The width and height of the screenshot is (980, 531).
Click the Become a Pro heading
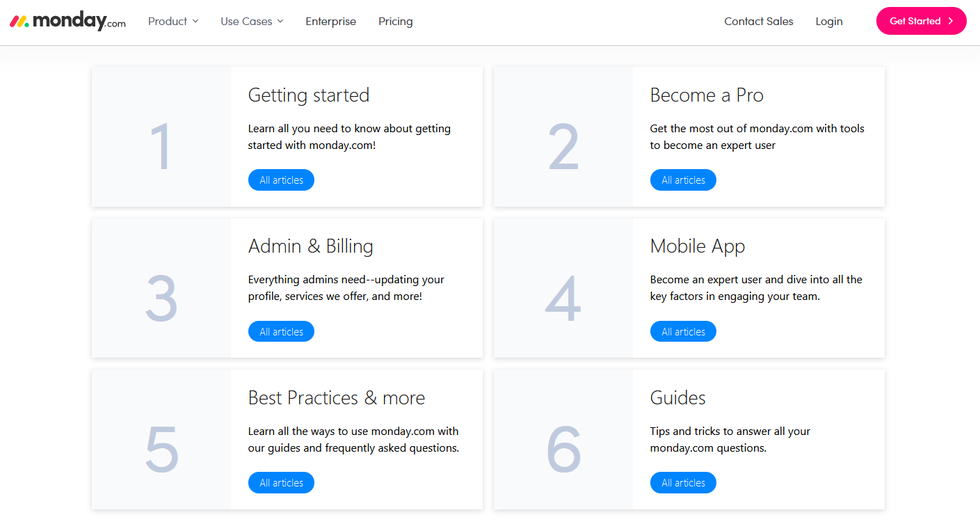tap(707, 95)
